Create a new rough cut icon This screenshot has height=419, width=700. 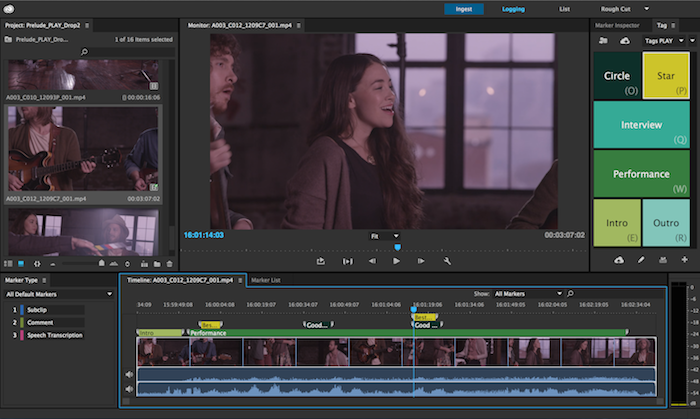pos(144,264)
